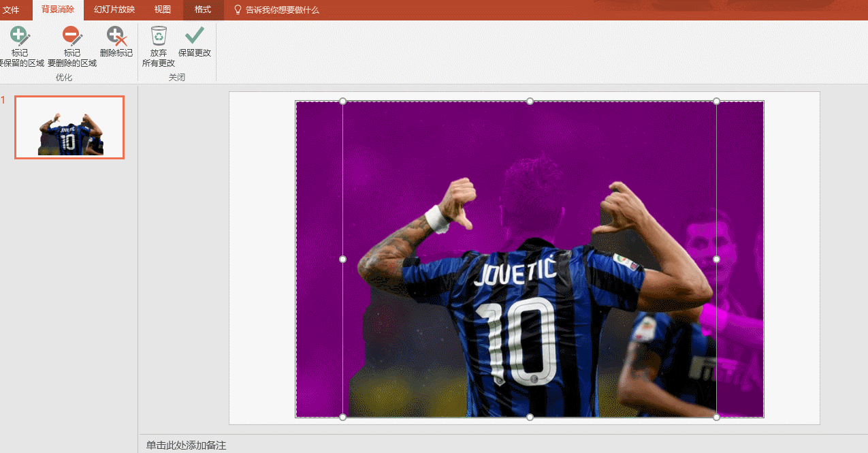
Task: Click the 告诉我你想要做什么 search box
Action: tap(282, 10)
